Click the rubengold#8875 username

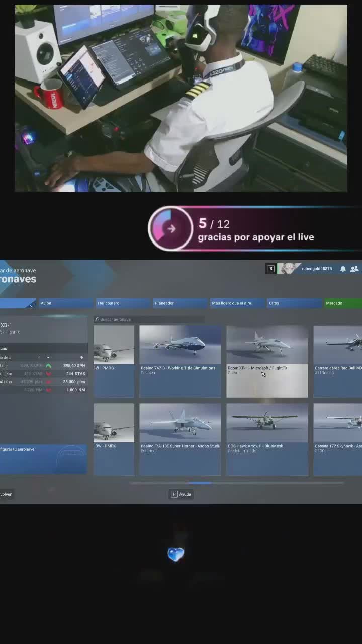click(317, 269)
